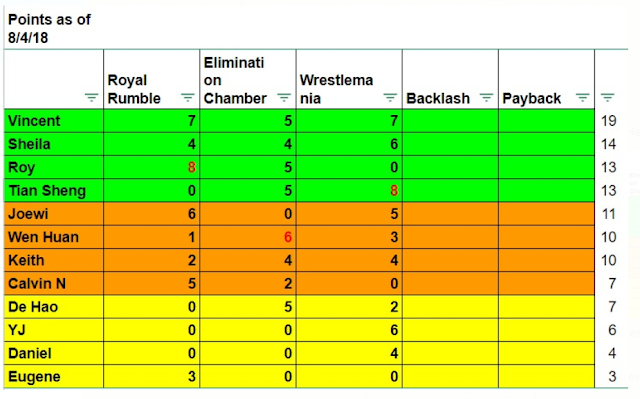Open filter icon in Elimination Chamber header
640x399 pixels.
pyautogui.click(x=284, y=98)
